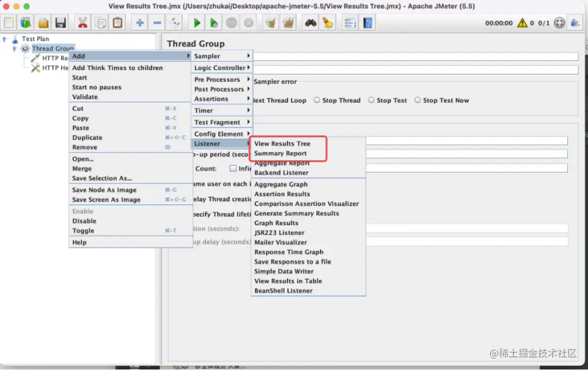Viewport: 588px width, 370px height.
Task: Click the feather icon at toolbar end
Action: coord(575,23)
